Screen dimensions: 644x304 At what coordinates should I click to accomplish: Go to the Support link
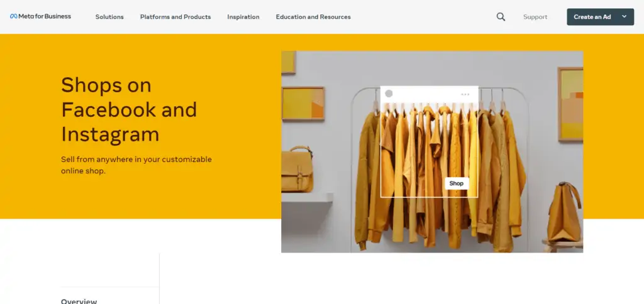pos(535,17)
